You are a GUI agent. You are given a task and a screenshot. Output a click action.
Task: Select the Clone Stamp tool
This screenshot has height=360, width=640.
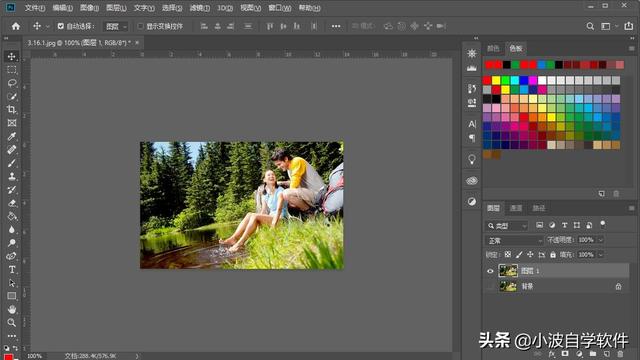(11, 176)
